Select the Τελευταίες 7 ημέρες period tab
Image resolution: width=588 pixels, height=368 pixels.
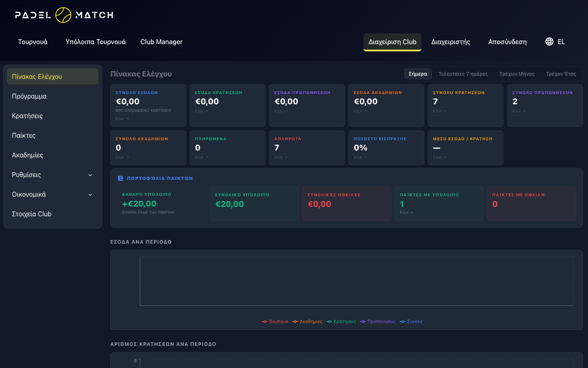[x=463, y=74]
